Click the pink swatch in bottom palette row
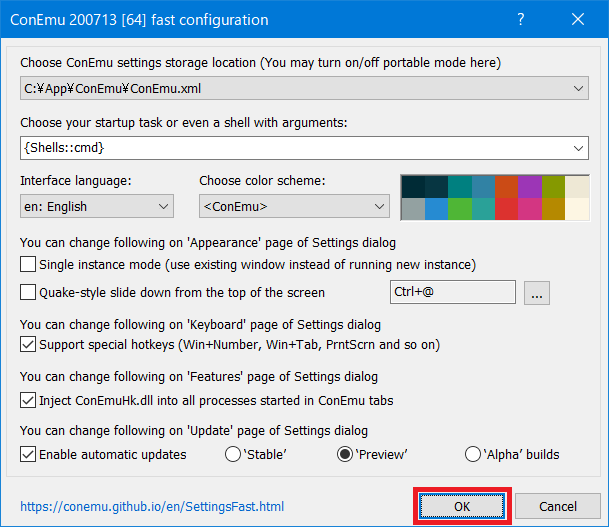 point(530,209)
